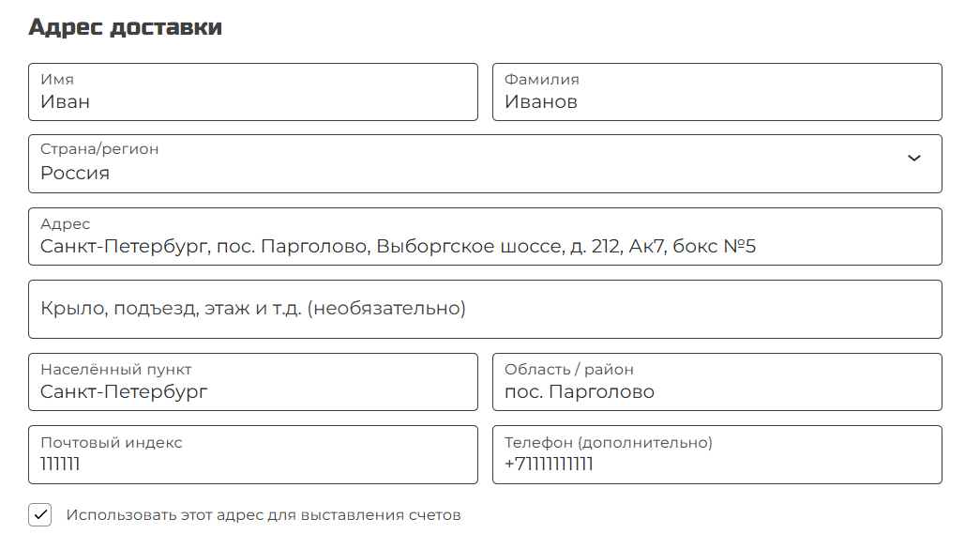Expand the country selector showing Россия
Viewport: 980px width, 549px height.
click(485, 163)
